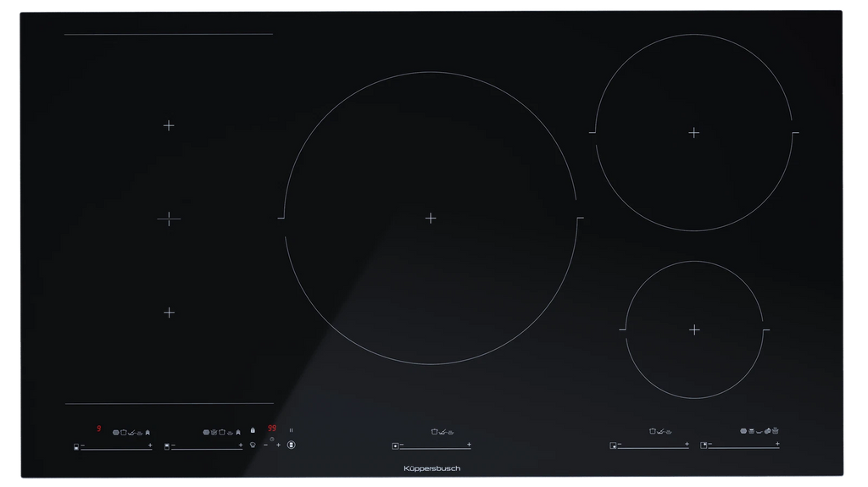Screen dimensions: 868x487
Task: Tap keep-warm icon above bottom-right zone slider
Action: tap(669, 432)
